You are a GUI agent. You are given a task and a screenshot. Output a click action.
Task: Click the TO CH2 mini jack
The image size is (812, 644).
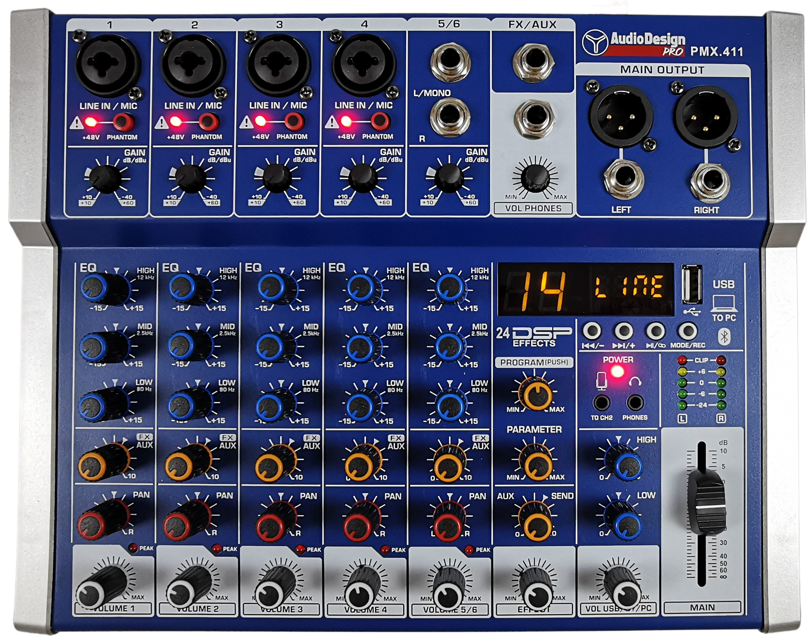tap(601, 403)
